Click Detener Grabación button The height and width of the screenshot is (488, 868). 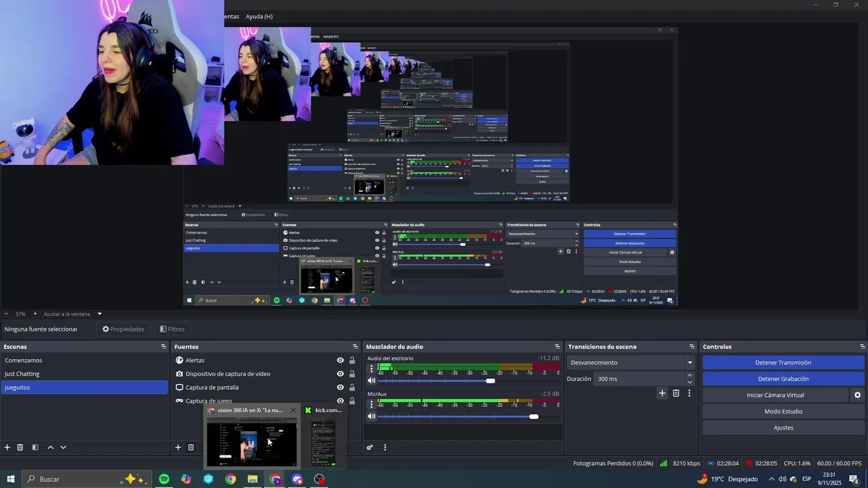pyautogui.click(x=783, y=379)
